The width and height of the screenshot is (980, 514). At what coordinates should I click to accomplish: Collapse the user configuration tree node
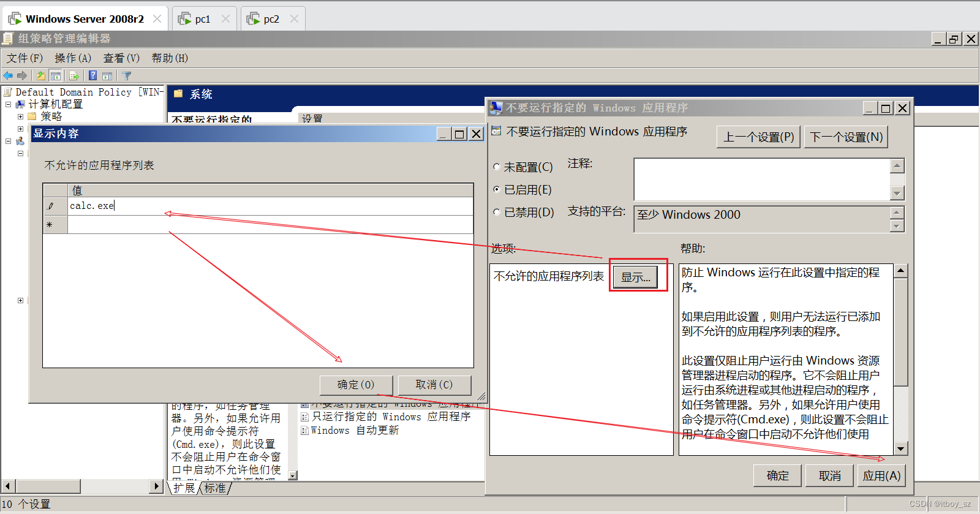pos(9,141)
